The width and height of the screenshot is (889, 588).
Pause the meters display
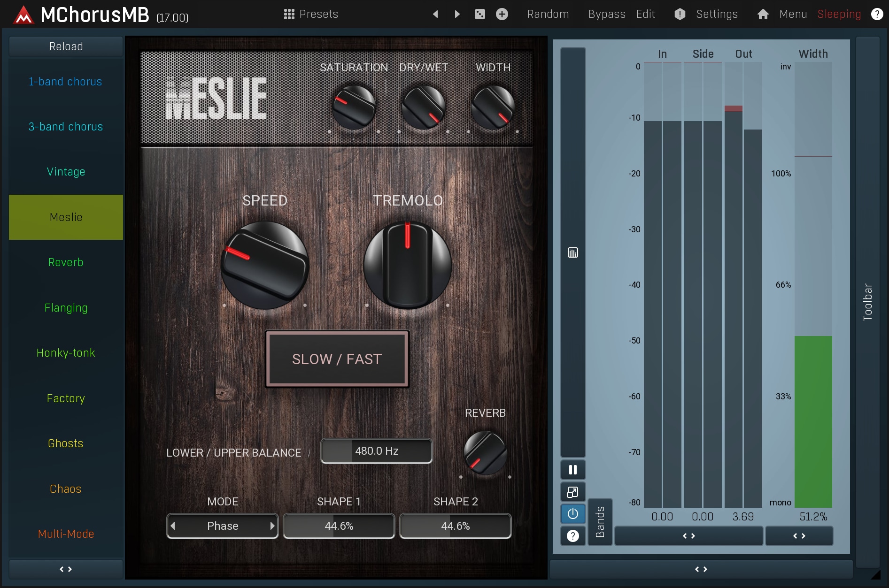pyautogui.click(x=572, y=470)
